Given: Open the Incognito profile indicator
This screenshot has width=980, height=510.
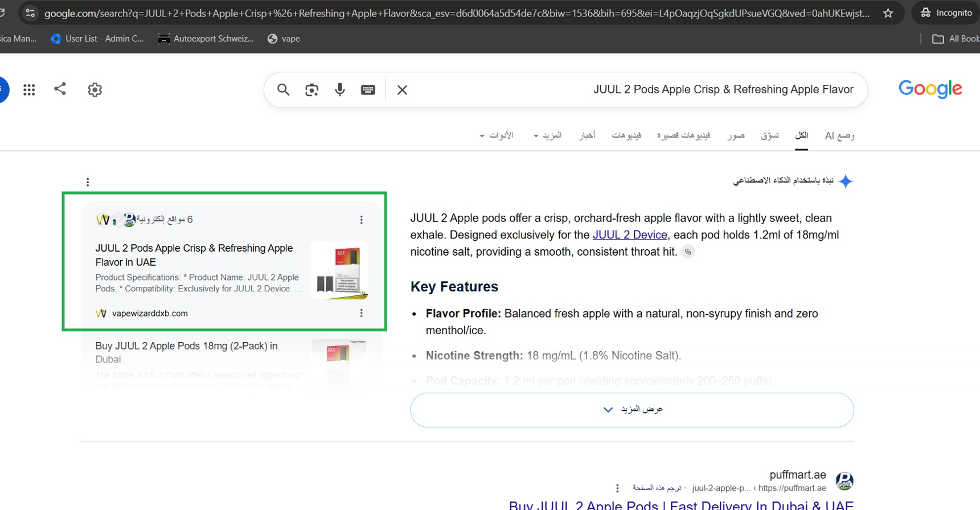Looking at the screenshot, I should pyautogui.click(x=946, y=13).
